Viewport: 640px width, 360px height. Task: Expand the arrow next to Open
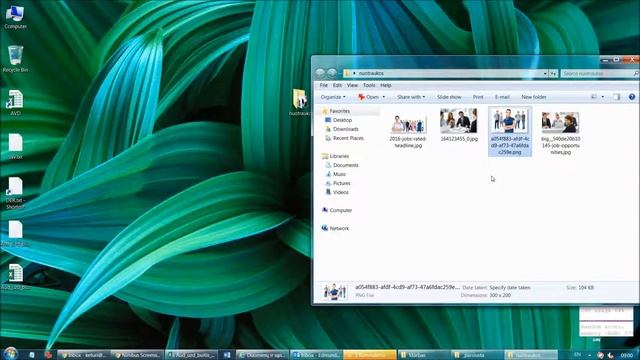383,97
